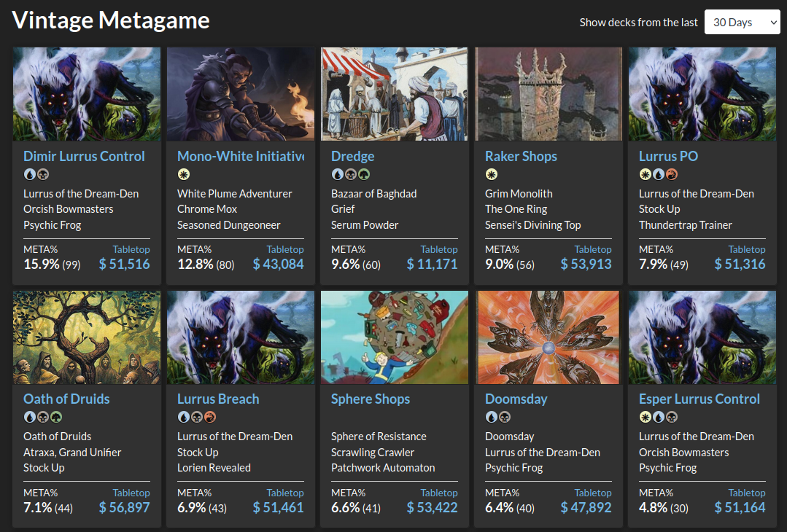Image resolution: width=787 pixels, height=532 pixels.
Task: Click the red mana symbol under Lurrus Breach
Action: point(210,418)
